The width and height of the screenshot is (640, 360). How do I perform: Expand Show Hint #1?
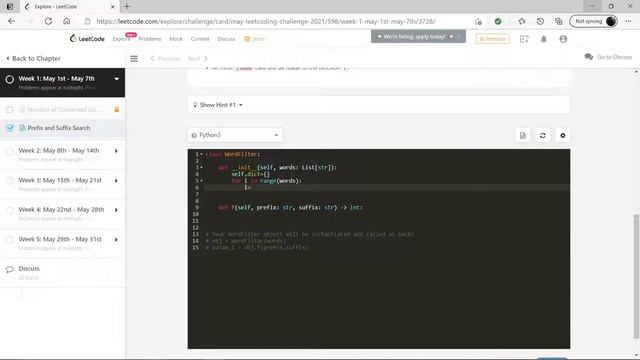pyautogui.click(x=218, y=105)
